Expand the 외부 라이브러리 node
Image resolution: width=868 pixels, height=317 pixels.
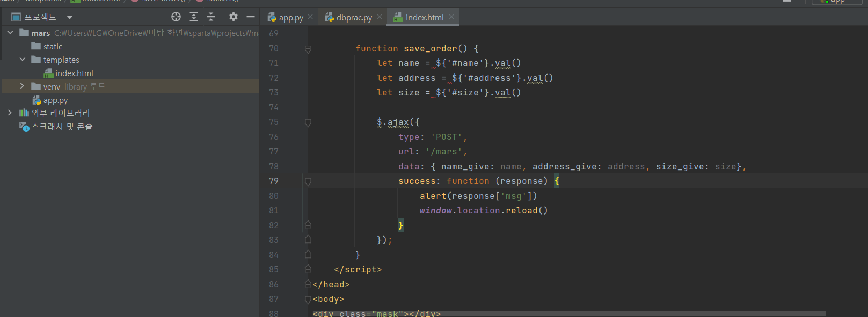10,113
